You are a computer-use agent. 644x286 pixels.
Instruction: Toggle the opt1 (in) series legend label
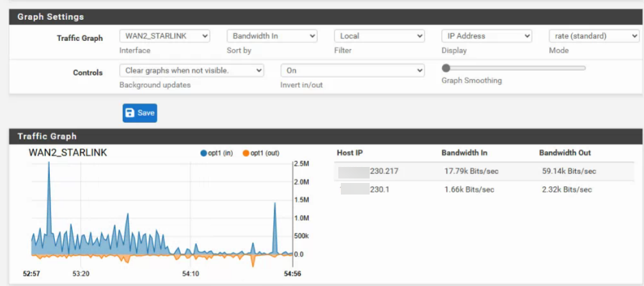(222, 154)
